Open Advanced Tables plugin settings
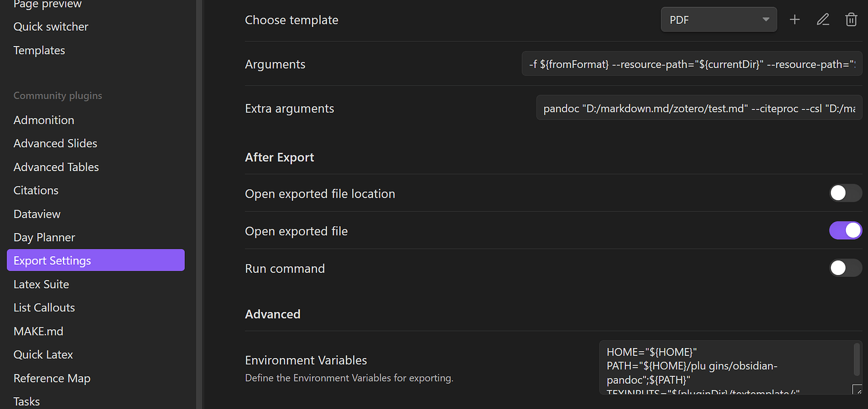 (x=56, y=167)
